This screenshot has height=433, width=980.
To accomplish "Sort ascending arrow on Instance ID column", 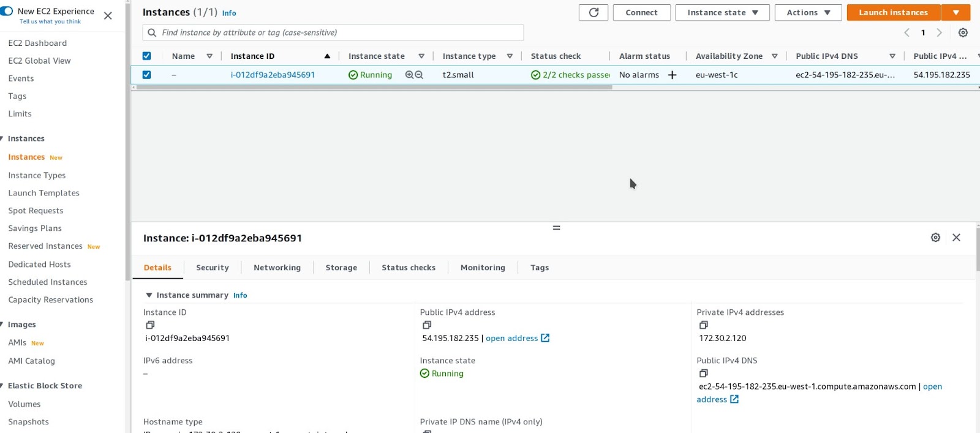I will click(327, 56).
